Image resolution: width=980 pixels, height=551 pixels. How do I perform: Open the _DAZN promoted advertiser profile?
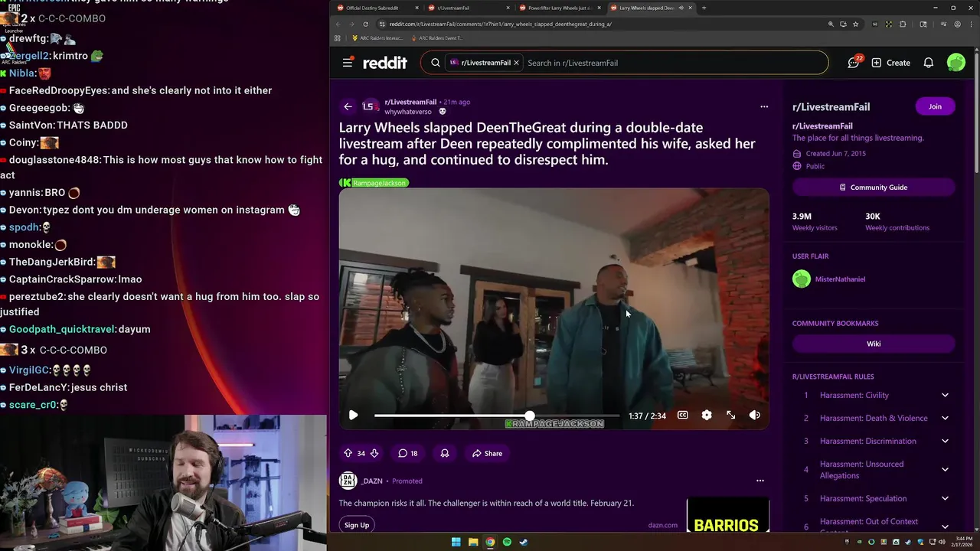373,481
